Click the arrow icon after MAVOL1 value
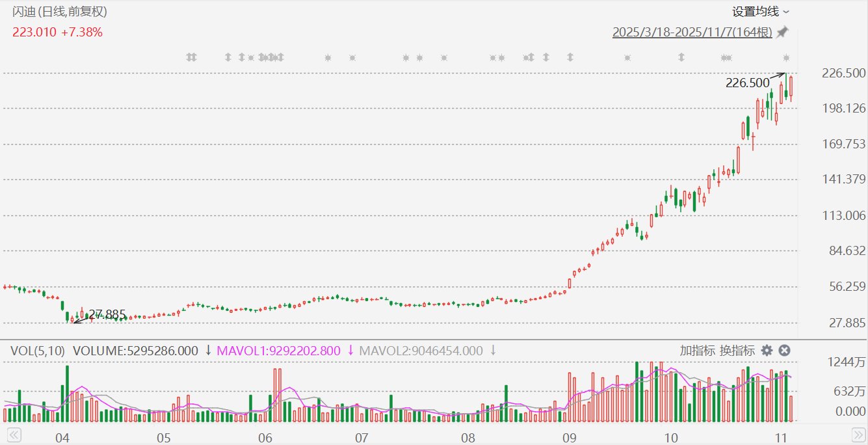The width and height of the screenshot is (868, 445). [350, 351]
